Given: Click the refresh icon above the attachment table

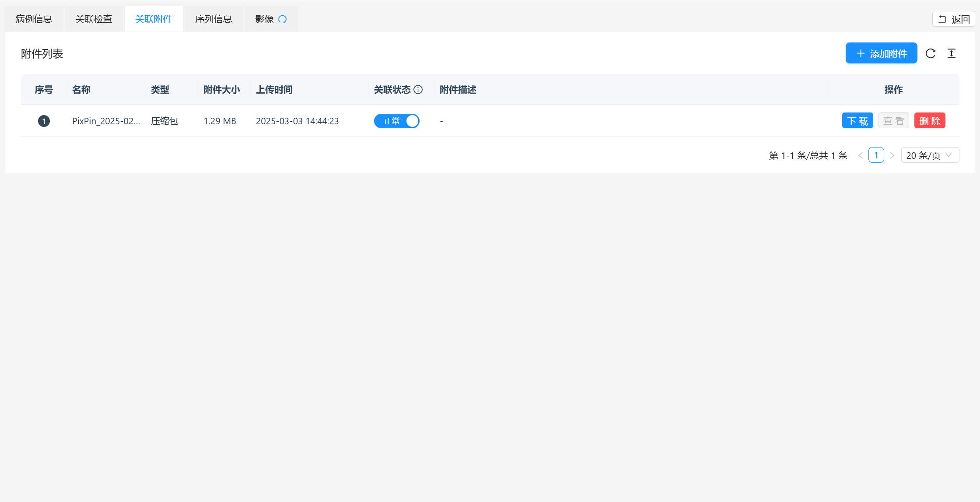Looking at the screenshot, I should coord(930,53).
